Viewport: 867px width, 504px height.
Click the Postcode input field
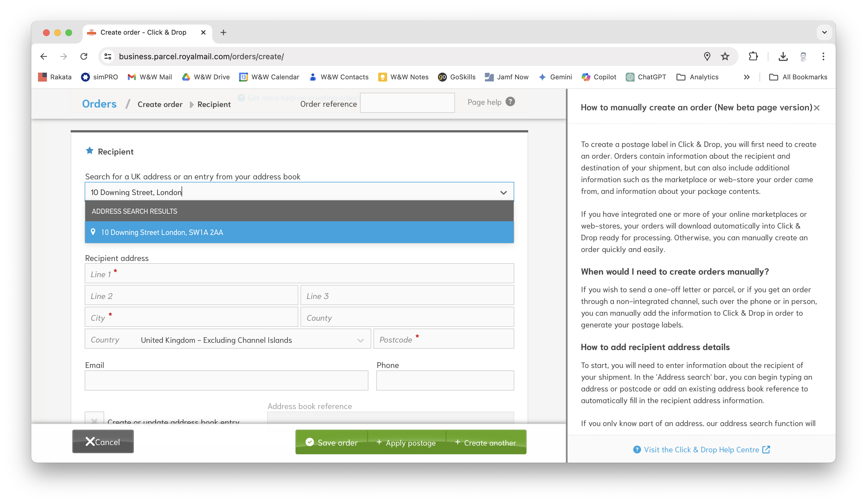(444, 339)
